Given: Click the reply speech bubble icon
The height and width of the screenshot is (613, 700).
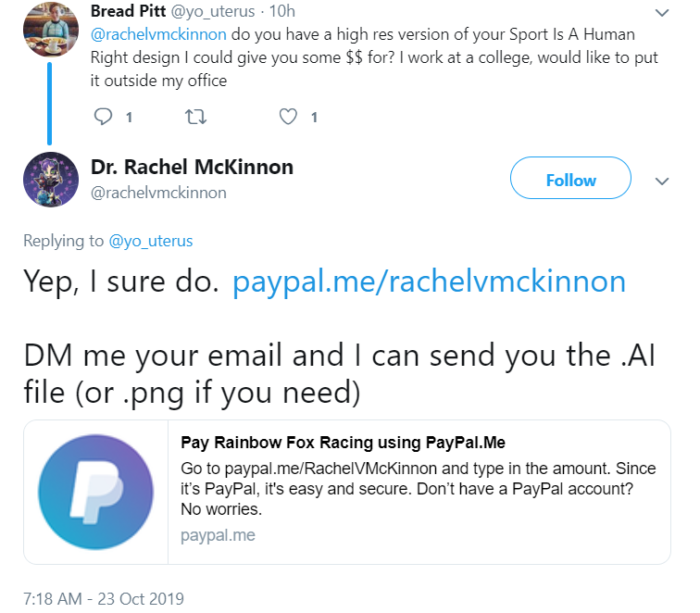Looking at the screenshot, I should [x=104, y=117].
